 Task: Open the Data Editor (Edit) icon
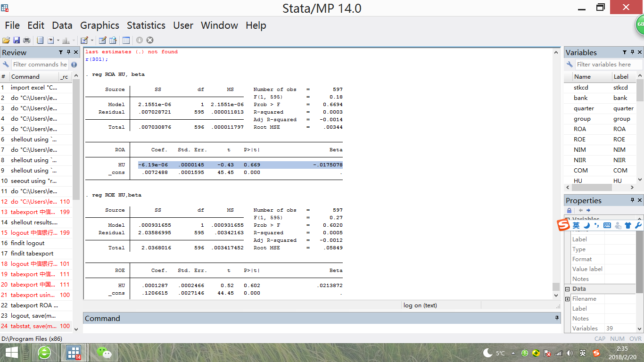102,41
